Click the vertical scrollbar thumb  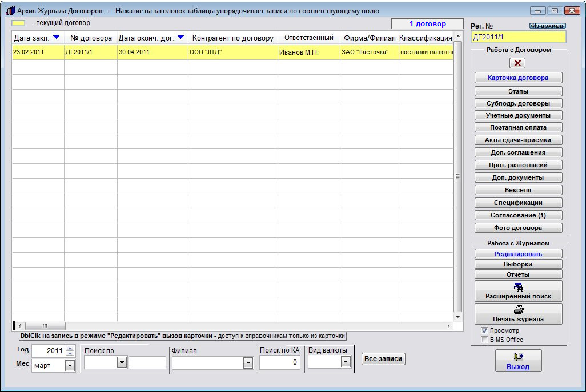(x=458, y=176)
